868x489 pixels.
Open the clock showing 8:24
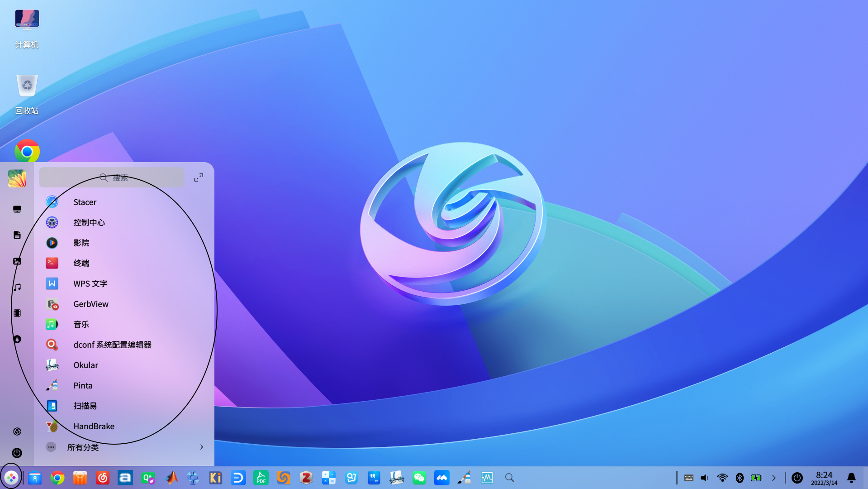click(824, 478)
